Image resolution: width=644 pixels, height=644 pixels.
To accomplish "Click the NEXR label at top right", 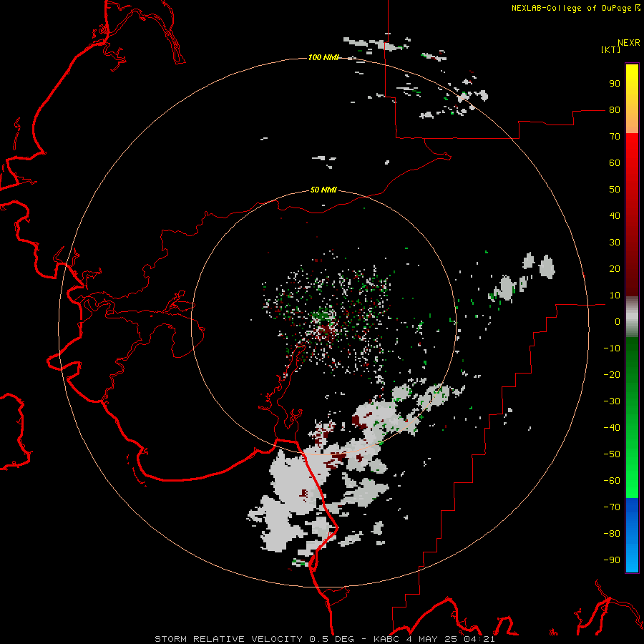I will pos(629,43).
